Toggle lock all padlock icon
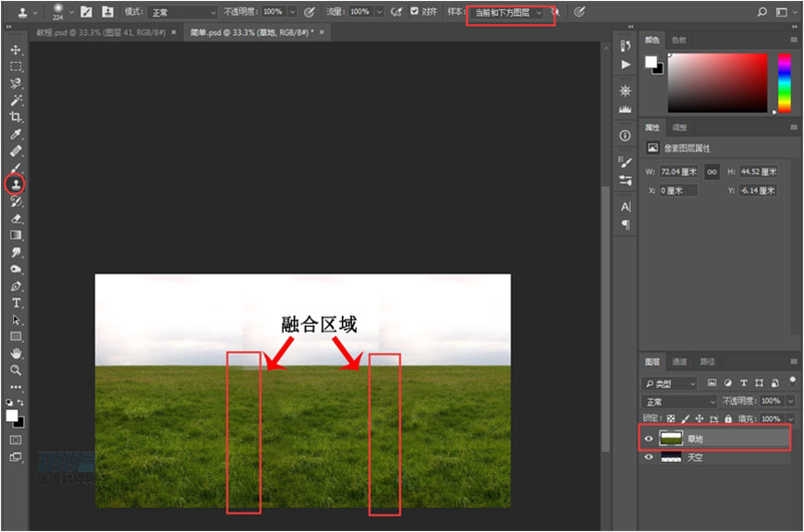This screenshot has width=804, height=532. (728, 418)
